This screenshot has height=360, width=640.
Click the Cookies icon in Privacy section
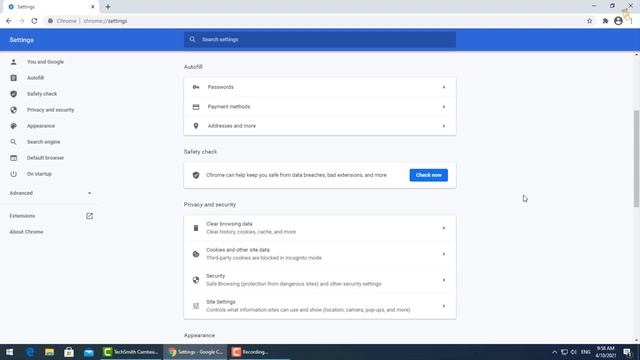coord(196,254)
